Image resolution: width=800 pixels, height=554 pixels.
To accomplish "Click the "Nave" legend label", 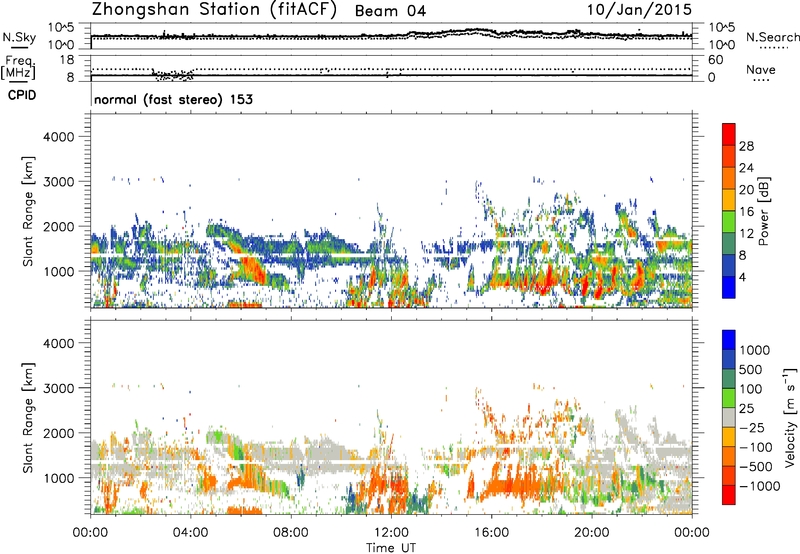I will coord(761,69).
